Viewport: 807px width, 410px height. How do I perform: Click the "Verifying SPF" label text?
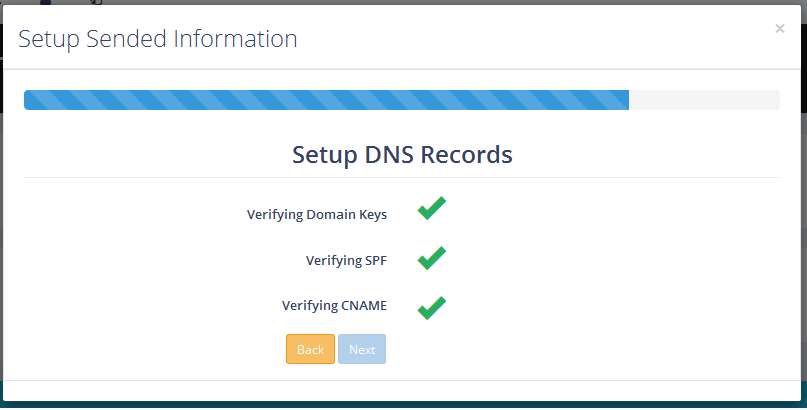click(346, 261)
